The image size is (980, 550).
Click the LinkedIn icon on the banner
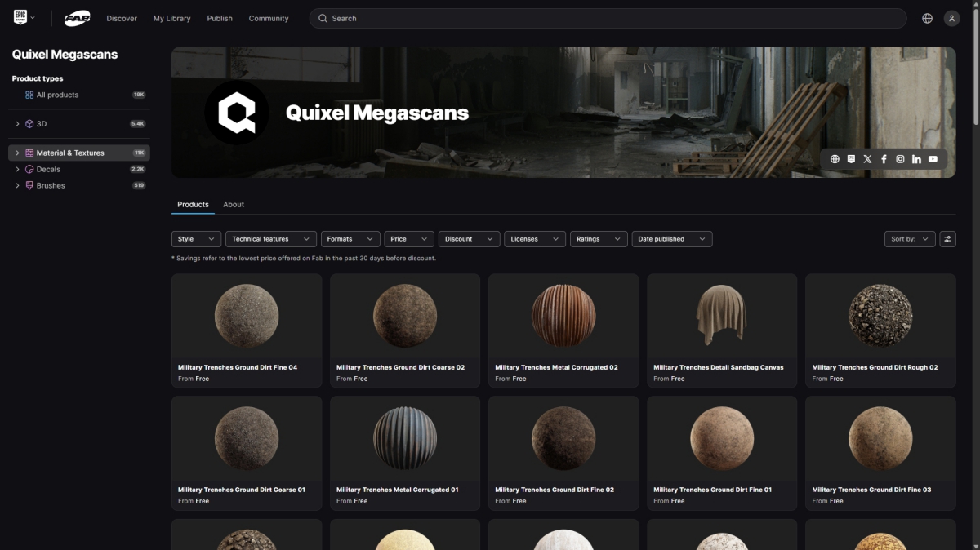(x=916, y=159)
